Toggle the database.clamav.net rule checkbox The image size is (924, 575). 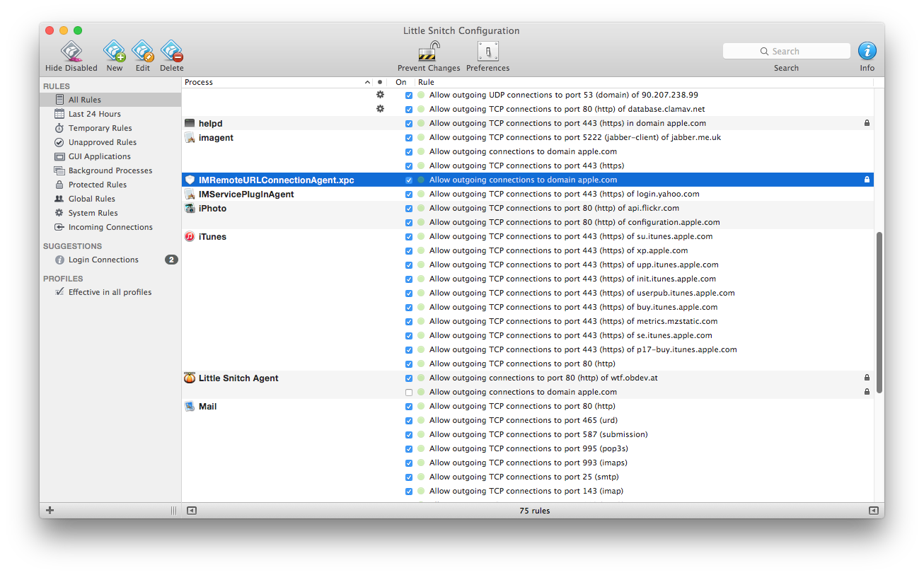[409, 109]
